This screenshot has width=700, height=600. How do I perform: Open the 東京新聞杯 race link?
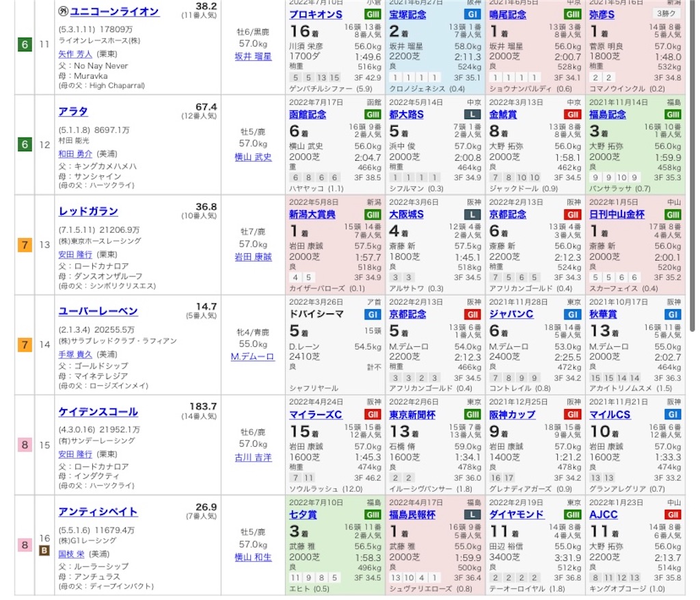click(x=412, y=415)
